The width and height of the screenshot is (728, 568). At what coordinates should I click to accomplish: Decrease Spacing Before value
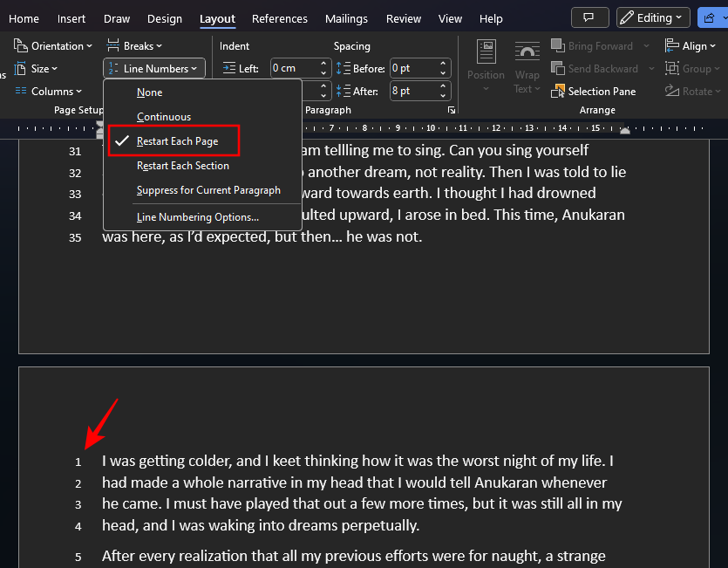[443, 73]
